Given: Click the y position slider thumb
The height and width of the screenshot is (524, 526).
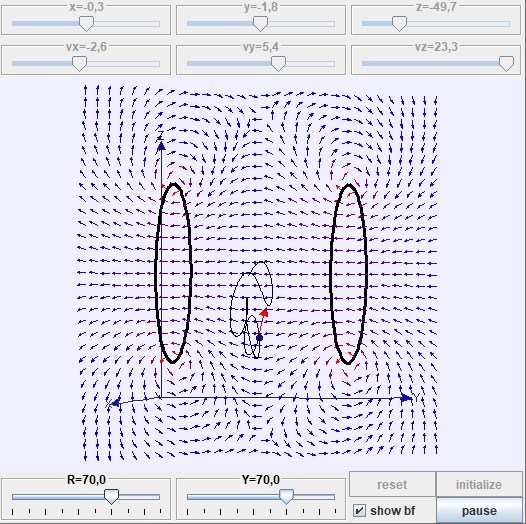Looking at the screenshot, I should [260, 24].
